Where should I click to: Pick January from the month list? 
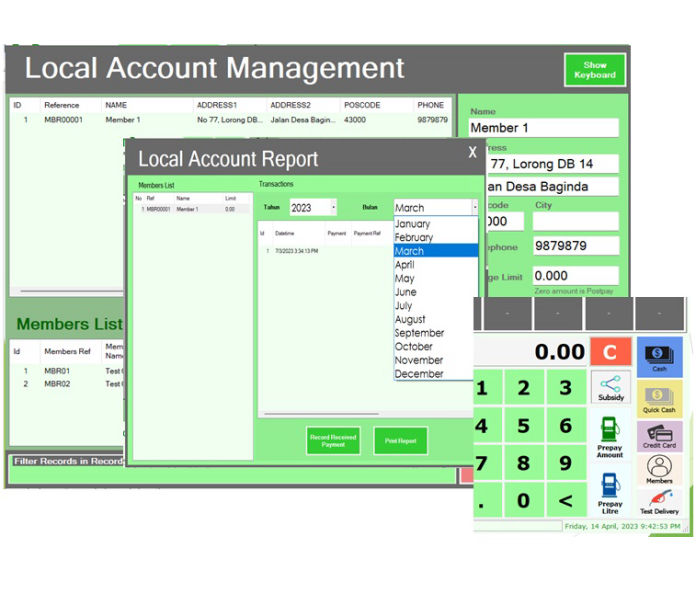click(x=412, y=224)
